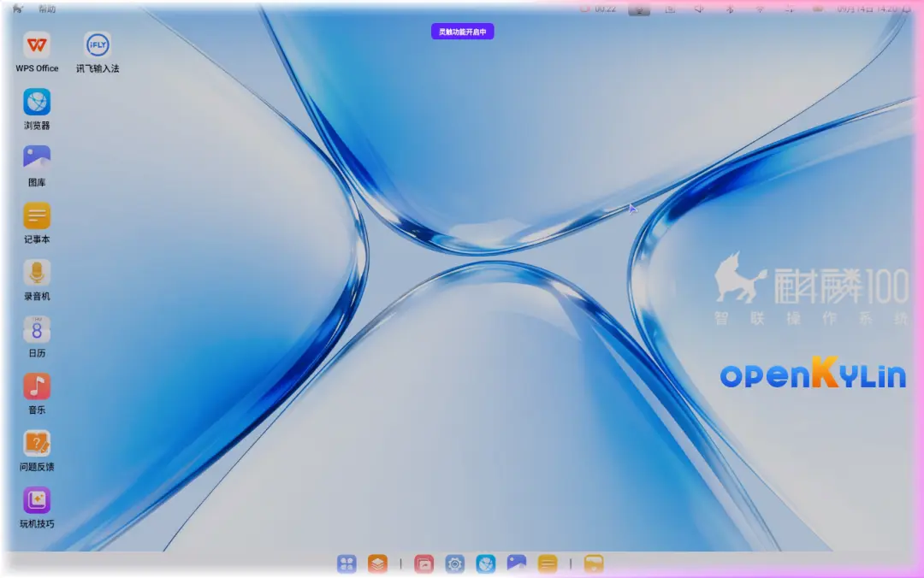Viewport: 924px width, 578px height.
Task: Open notifications bell in the top bar
Action: [x=906, y=9]
